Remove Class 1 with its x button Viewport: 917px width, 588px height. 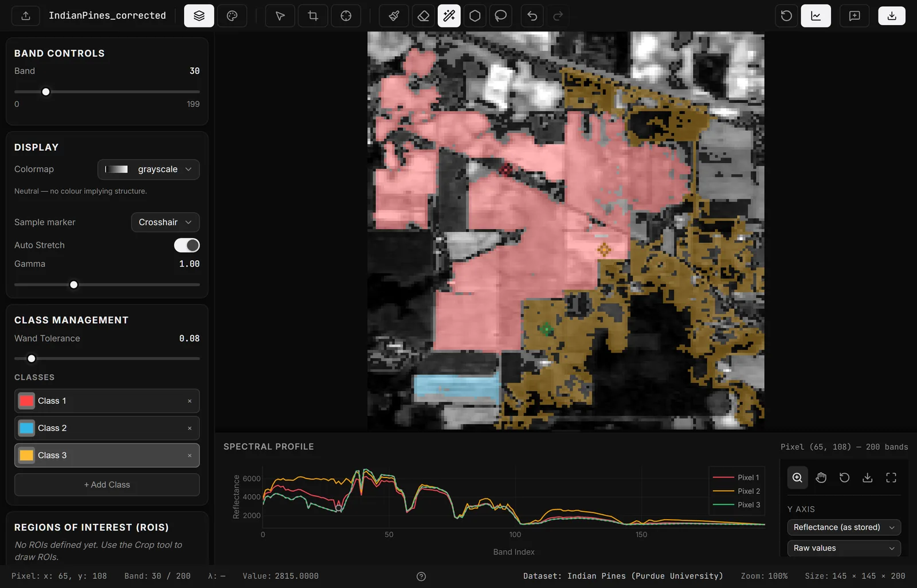pyautogui.click(x=190, y=401)
